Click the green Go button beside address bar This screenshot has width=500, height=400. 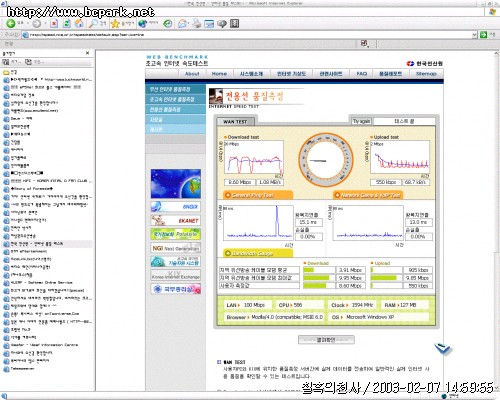click(x=483, y=35)
